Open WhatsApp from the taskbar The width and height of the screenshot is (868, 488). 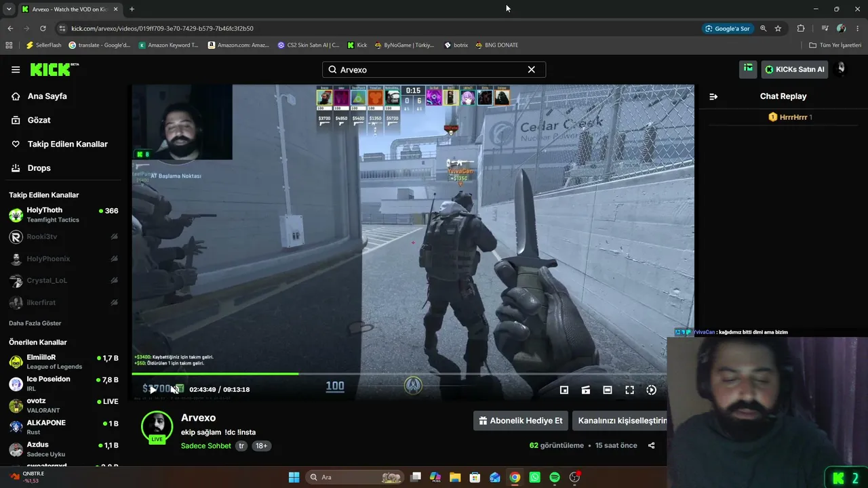click(x=535, y=477)
